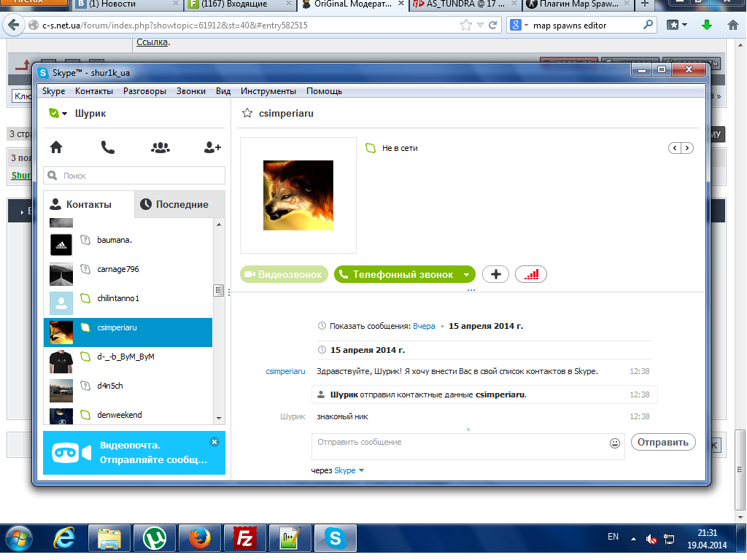Screen dimensions: 747x560
Task: Expand Телефонный звонок dropdown arrow
Action: click(x=466, y=275)
